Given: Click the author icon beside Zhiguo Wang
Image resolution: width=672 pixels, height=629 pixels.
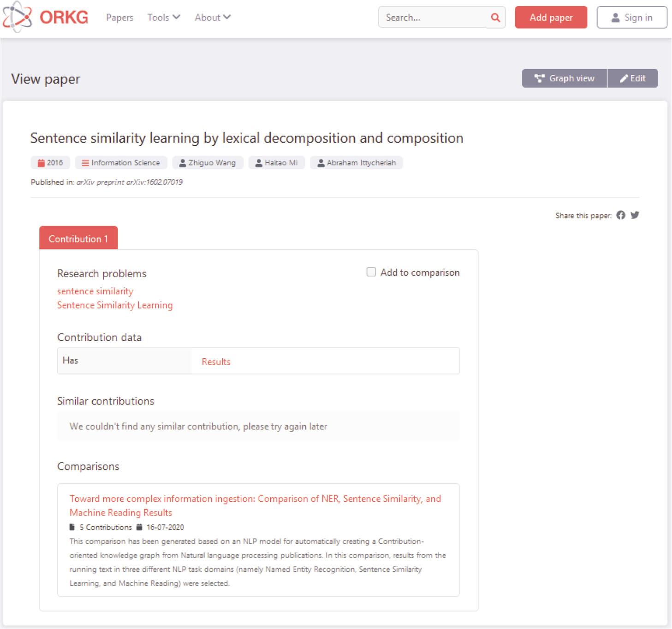Looking at the screenshot, I should (182, 163).
